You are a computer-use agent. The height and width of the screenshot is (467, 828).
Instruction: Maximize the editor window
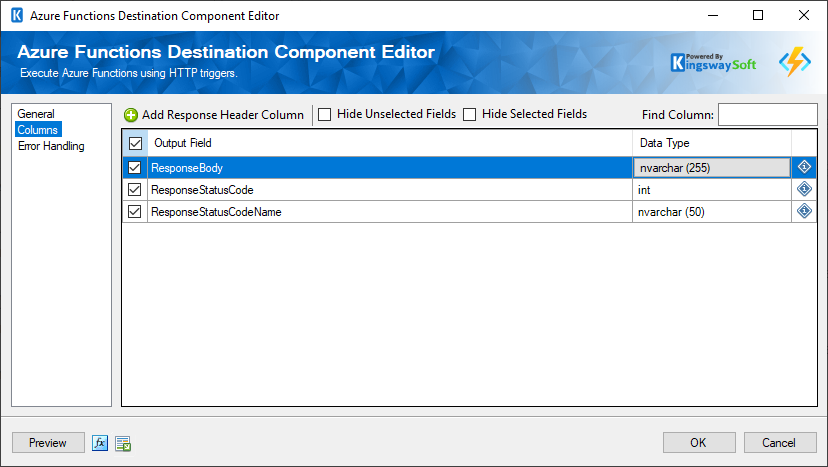pos(758,15)
